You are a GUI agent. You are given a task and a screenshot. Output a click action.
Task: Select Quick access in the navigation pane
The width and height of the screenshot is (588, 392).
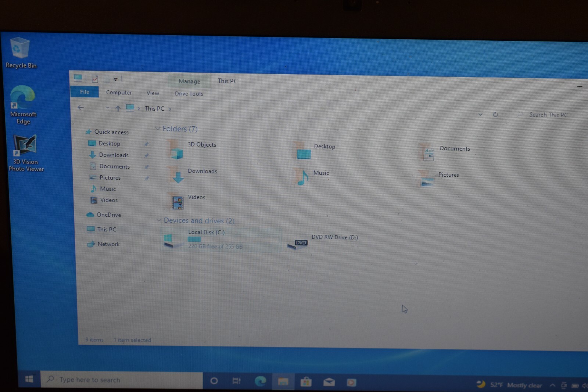[x=111, y=132]
